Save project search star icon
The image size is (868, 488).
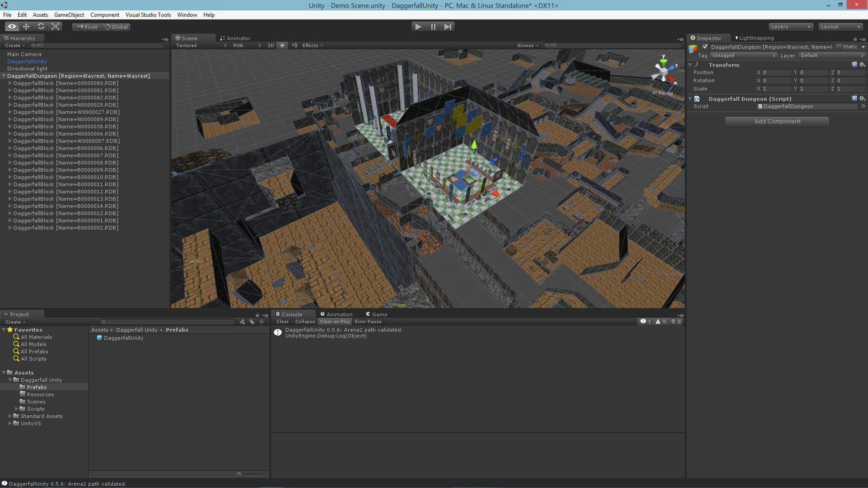(262, 322)
